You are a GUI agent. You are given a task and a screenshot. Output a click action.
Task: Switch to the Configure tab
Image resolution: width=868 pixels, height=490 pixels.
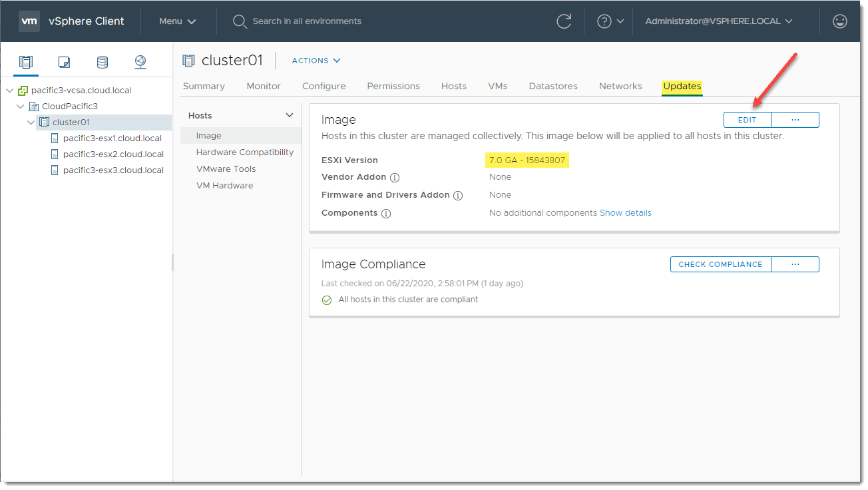pyautogui.click(x=324, y=86)
